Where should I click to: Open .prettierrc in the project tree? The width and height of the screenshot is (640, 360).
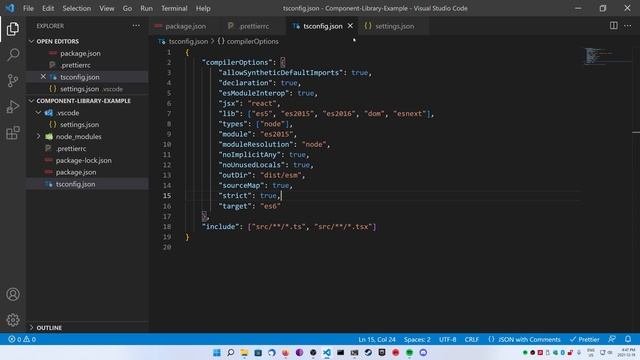(x=71, y=149)
